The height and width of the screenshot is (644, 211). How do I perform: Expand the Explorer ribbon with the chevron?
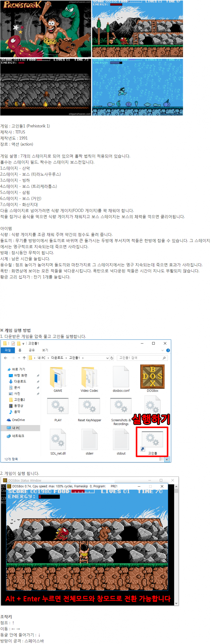pyautogui.click(x=162, y=350)
